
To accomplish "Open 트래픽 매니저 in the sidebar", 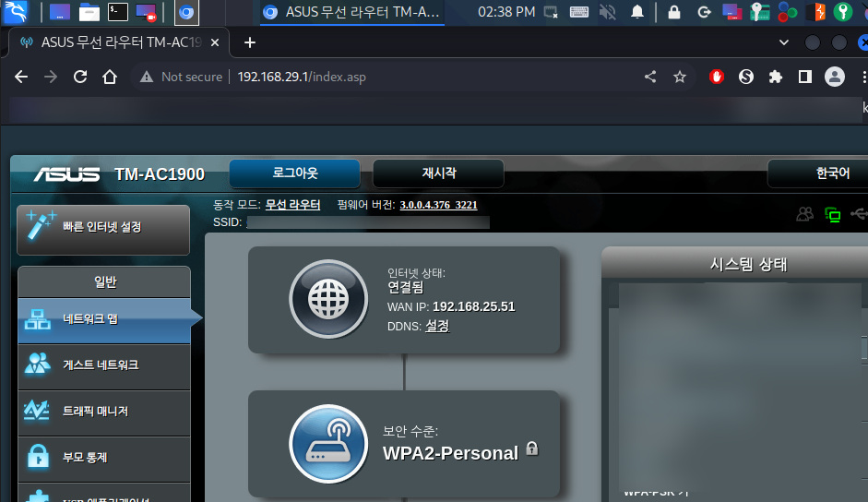I will coord(104,412).
